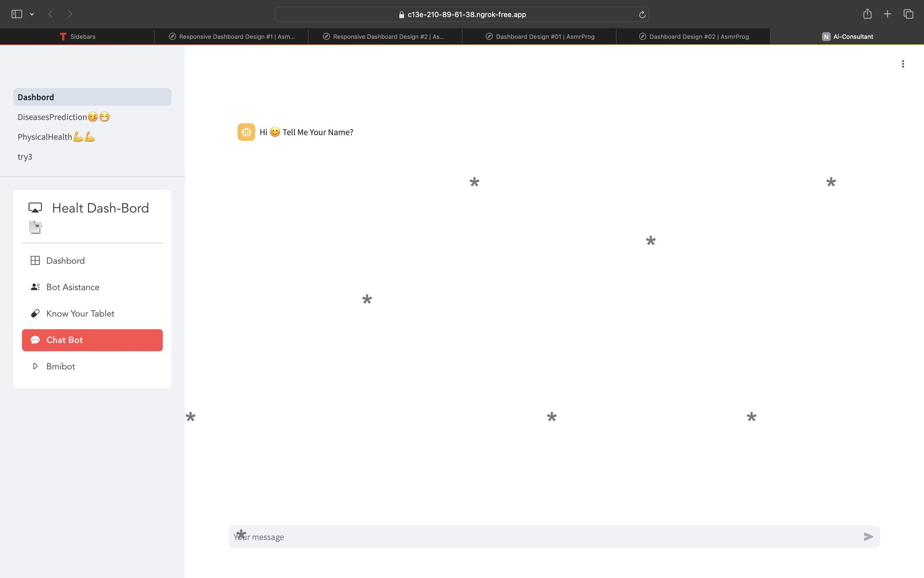Open the Bmibot menu entry

pyautogui.click(x=60, y=366)
